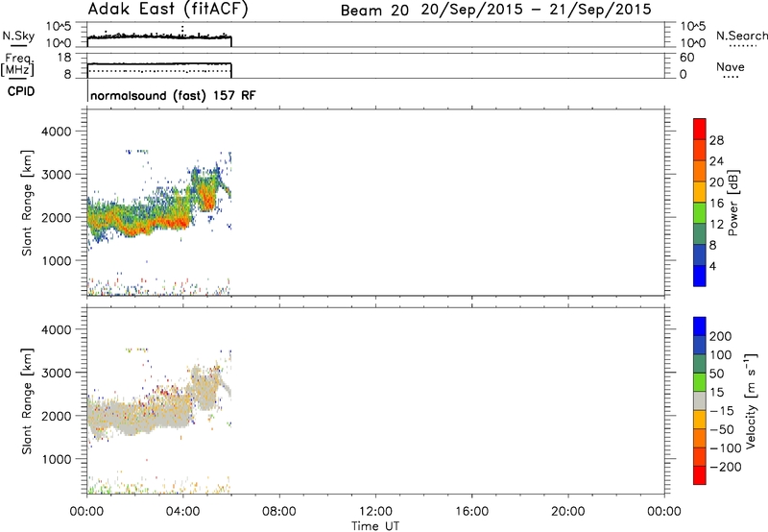Click the red bottom of the velocity color bar
Viewport: 768px width, 532px height.
[x=700, y=475]
